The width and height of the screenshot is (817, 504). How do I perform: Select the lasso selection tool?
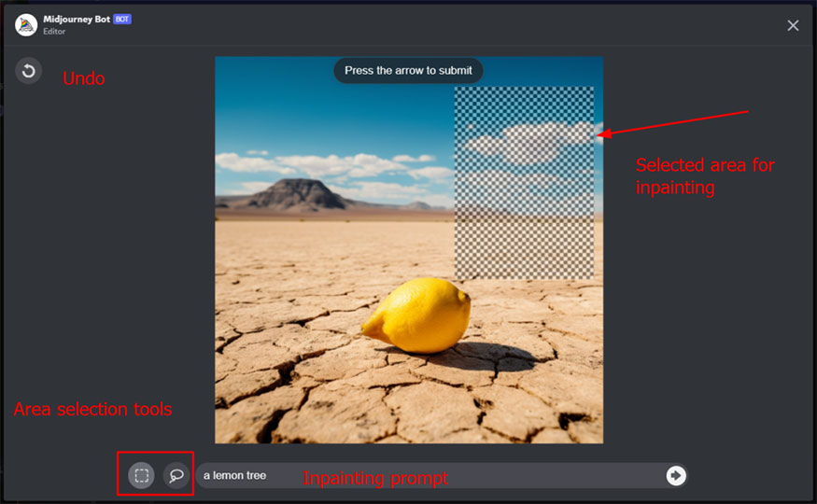176,475
